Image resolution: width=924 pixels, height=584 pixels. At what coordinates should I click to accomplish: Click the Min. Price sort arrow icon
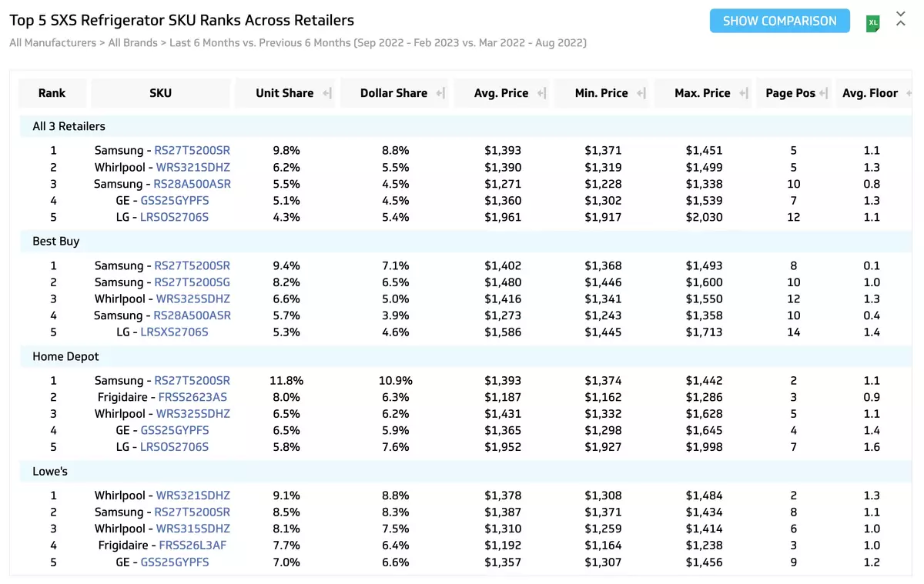point(641,93)
